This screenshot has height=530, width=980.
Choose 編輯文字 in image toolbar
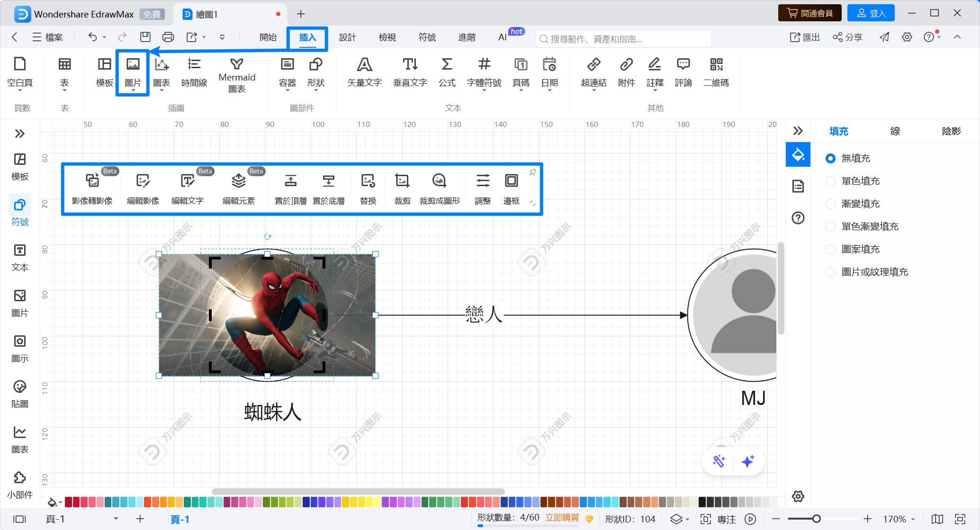(188, 189)
